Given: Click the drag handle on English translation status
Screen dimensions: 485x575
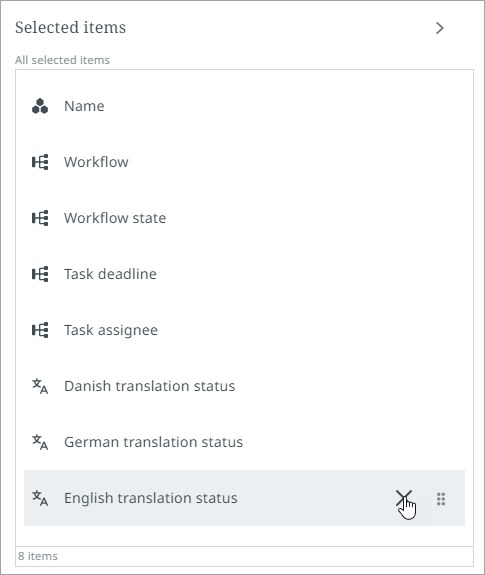Looking at the screenshot, I should pos(441,499).
